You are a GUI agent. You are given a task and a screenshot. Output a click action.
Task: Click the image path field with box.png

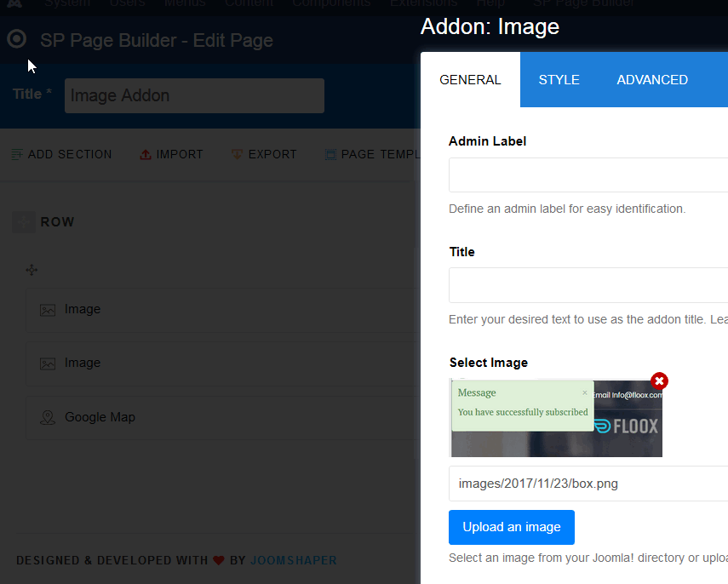pyautogui.click(x=588, y=484)
